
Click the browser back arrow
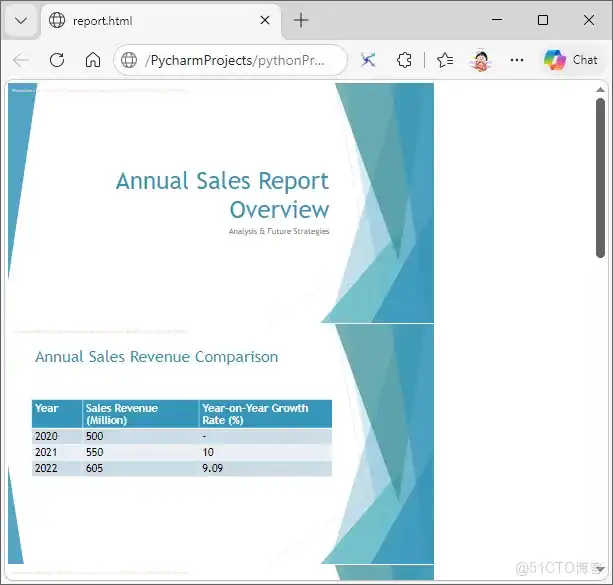pyautogui.click(x=21, y=60)
